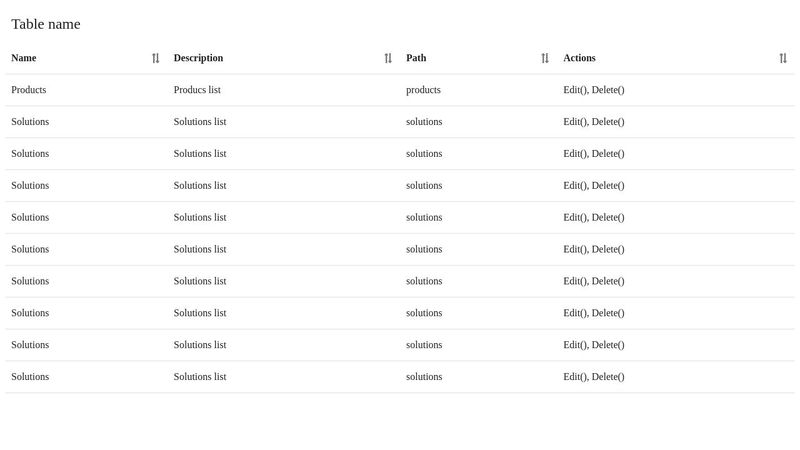Image resolution: width=800 pixels, height=450 pixels.
Task: Click Edit() in the Products row
Action: point(575,90)
